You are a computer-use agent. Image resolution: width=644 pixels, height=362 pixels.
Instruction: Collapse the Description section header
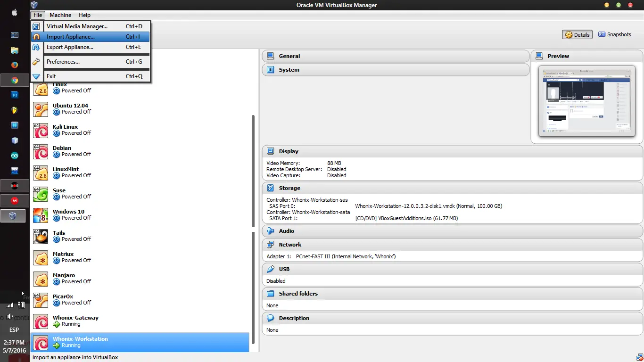453,318
